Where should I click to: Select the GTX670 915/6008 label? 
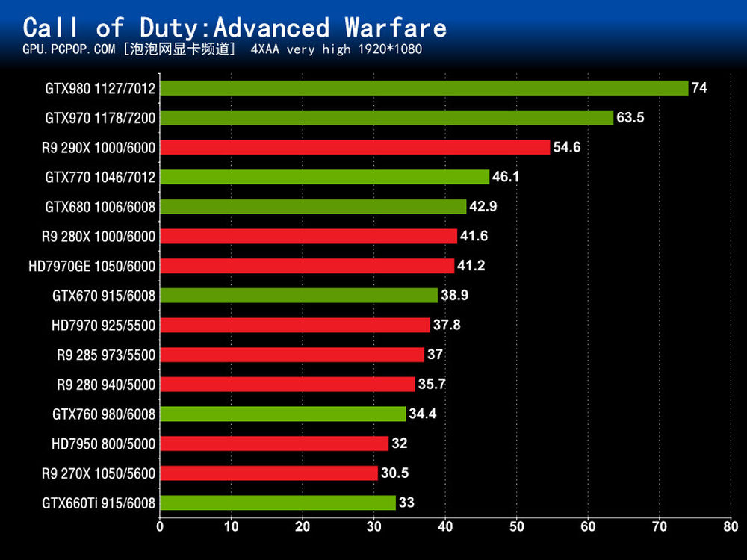[104, 296]
